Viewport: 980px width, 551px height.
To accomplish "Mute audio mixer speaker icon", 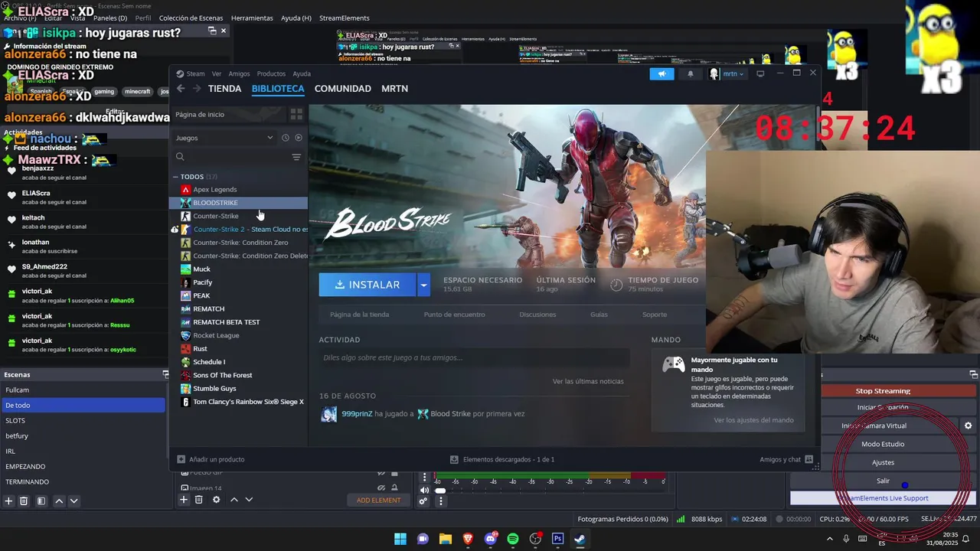I will coord(425,491).
